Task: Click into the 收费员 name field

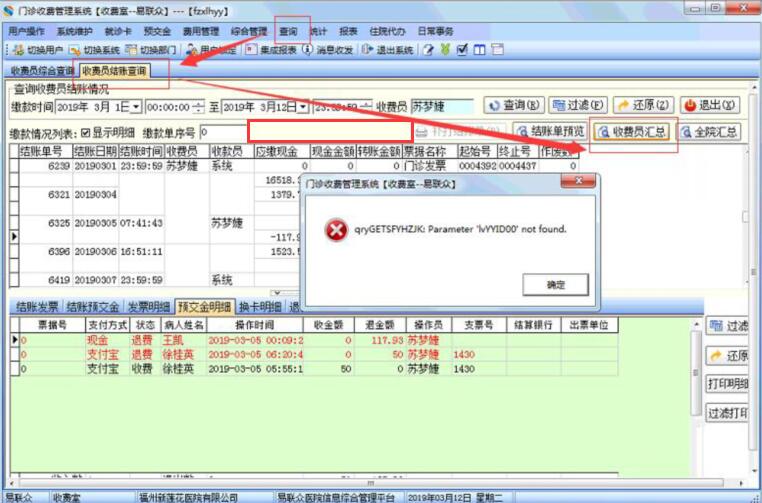Action: 442,107
